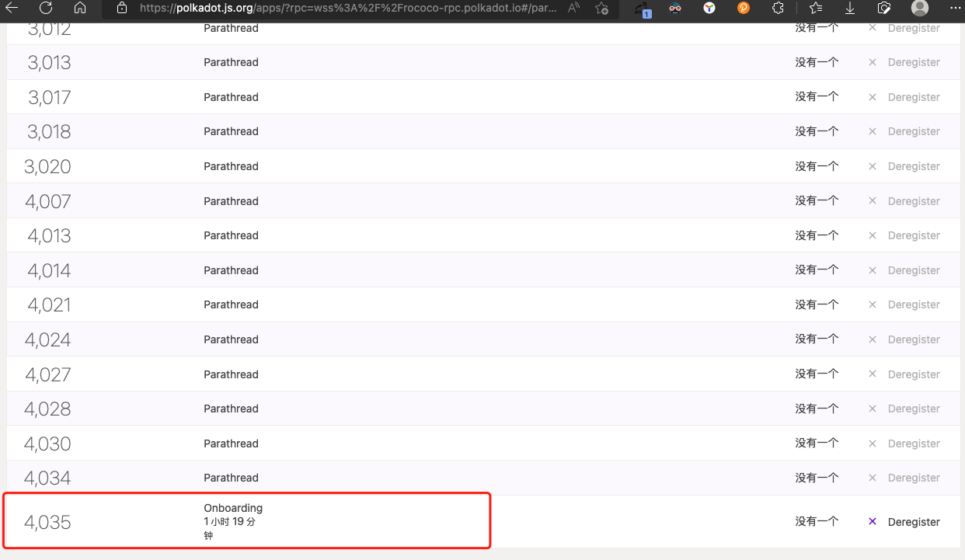Select para ID 4,028
This screenshot has width=965, height=560.
click(48, 409)
